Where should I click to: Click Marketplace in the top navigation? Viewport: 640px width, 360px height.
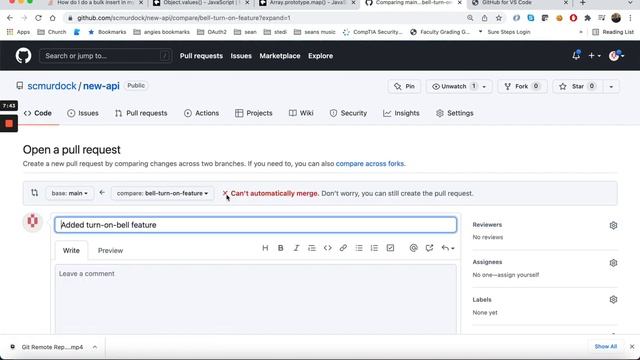(x=280, y=56)
